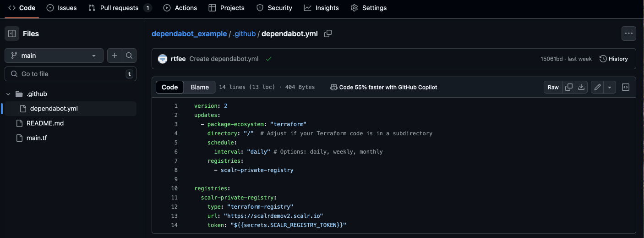The image size is (644, 238).
Task: Edit this file pencil icon
Action: (597, 87)
